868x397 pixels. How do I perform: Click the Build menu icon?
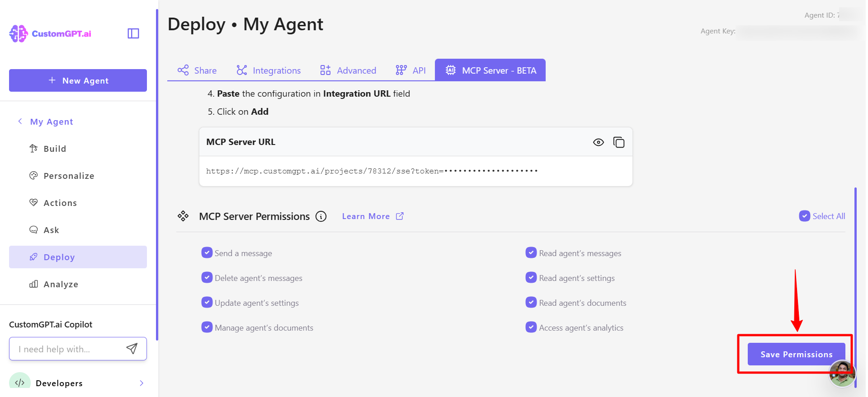tap(33, 148)
